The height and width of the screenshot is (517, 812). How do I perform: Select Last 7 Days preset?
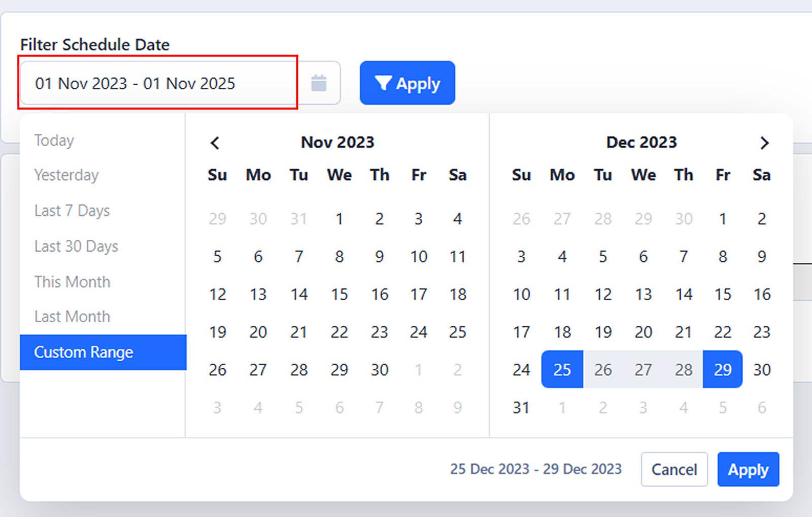pyautogui.click(x=72, y=211)
